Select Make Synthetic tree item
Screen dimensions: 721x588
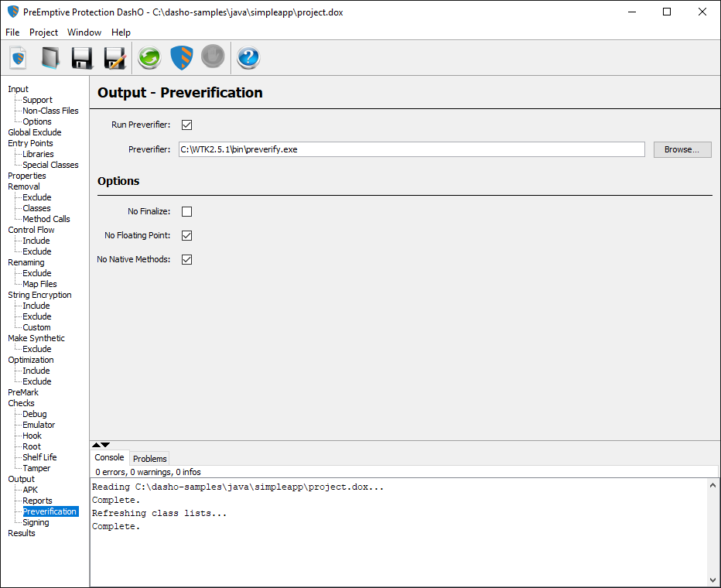point(36,338)
